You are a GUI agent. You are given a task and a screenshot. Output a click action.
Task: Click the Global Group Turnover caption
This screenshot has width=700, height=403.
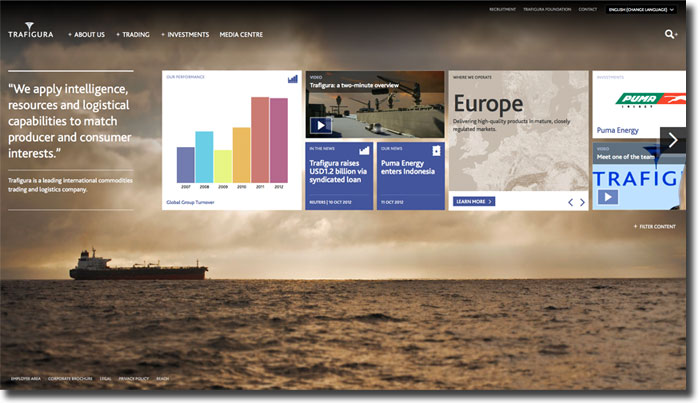190,203
